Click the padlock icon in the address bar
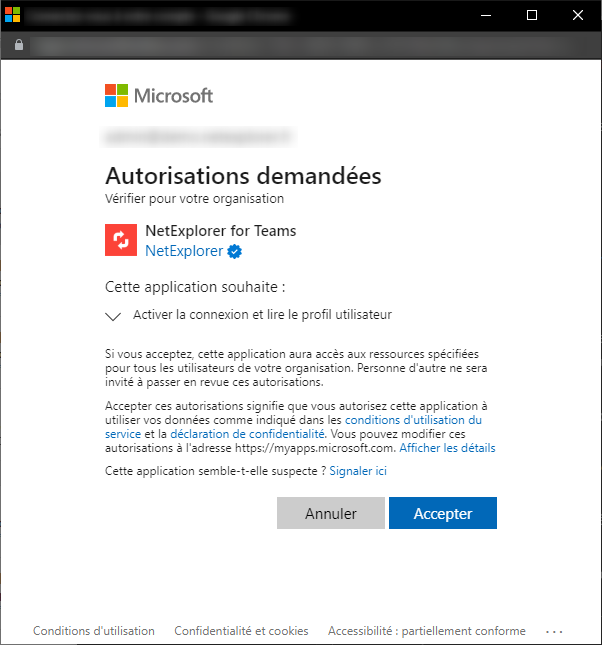 [x=18, y=46]
